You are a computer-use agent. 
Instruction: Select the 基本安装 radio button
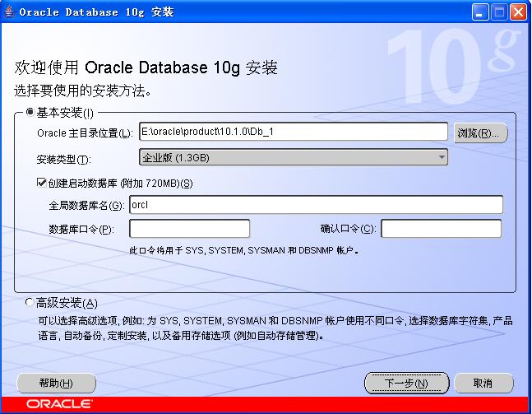click(x=30, y=112)
